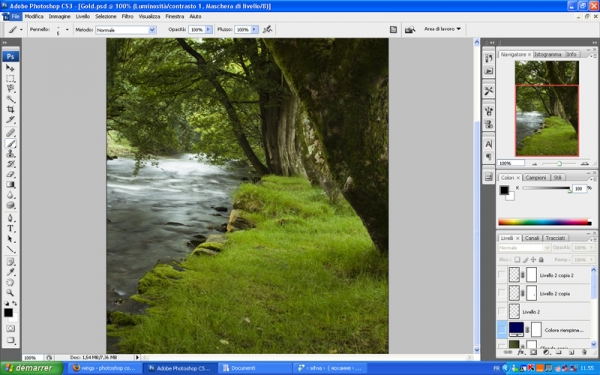The height and width of the screenshot is (375, 600).
Task: Switch to the Istogramma tab
Action: point(548,54)
